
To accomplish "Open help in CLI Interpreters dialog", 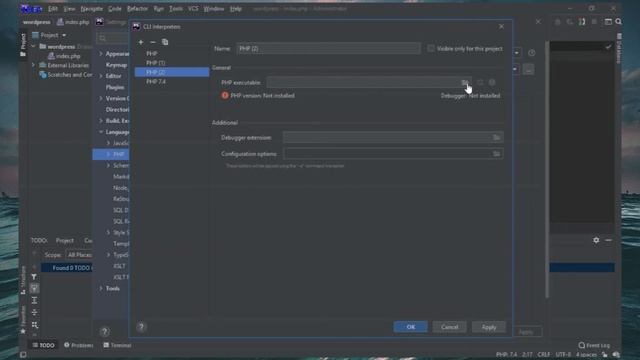I will [x=141, y=327].
